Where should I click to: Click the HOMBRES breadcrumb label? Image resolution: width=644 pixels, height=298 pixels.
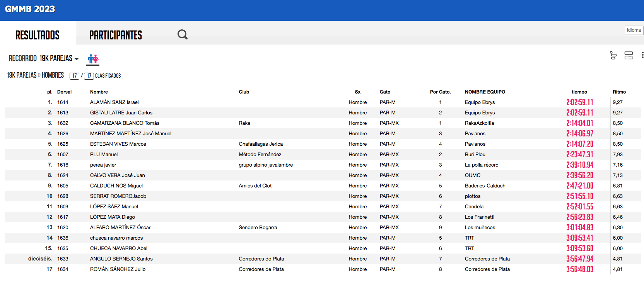53,75
